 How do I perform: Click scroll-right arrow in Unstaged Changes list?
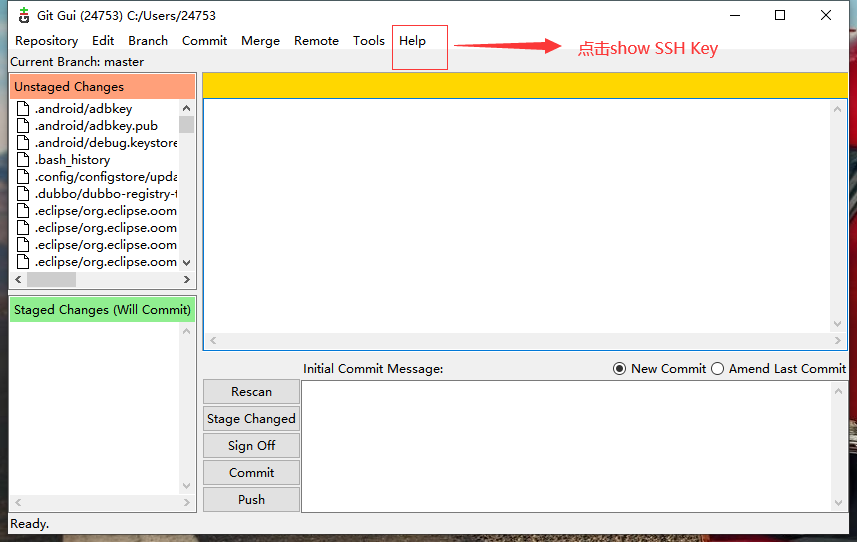point(186,280)
